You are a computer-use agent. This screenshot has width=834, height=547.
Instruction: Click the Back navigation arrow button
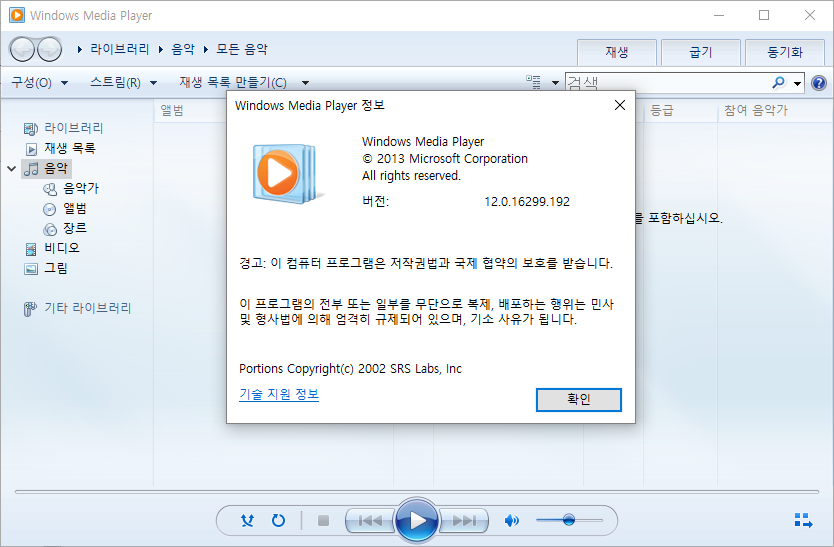(x=22, y=49)
